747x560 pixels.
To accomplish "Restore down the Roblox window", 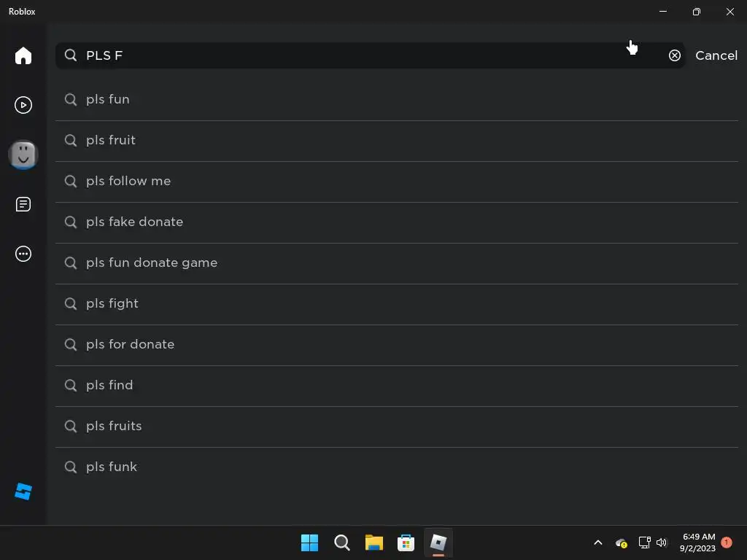I will [696, 12].
